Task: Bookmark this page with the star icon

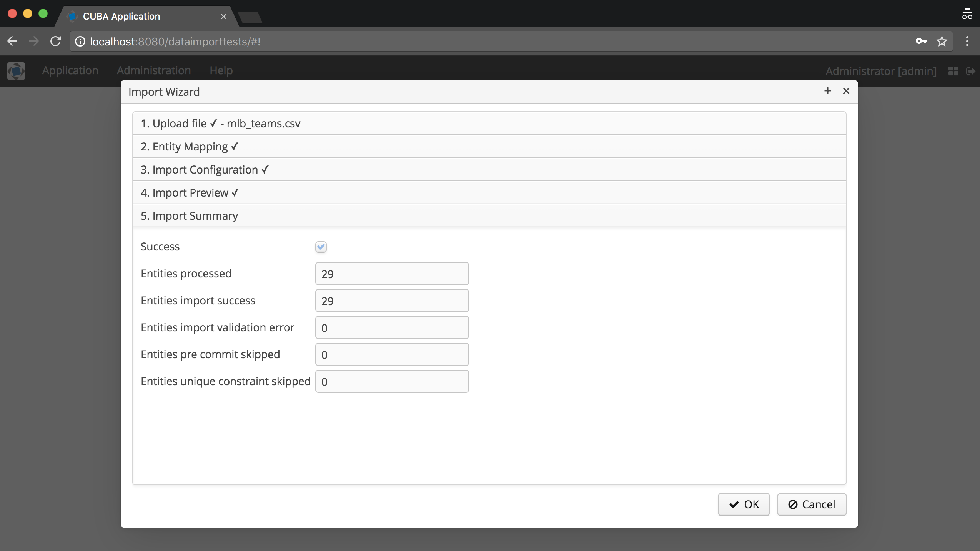Action: click(942, 41)
